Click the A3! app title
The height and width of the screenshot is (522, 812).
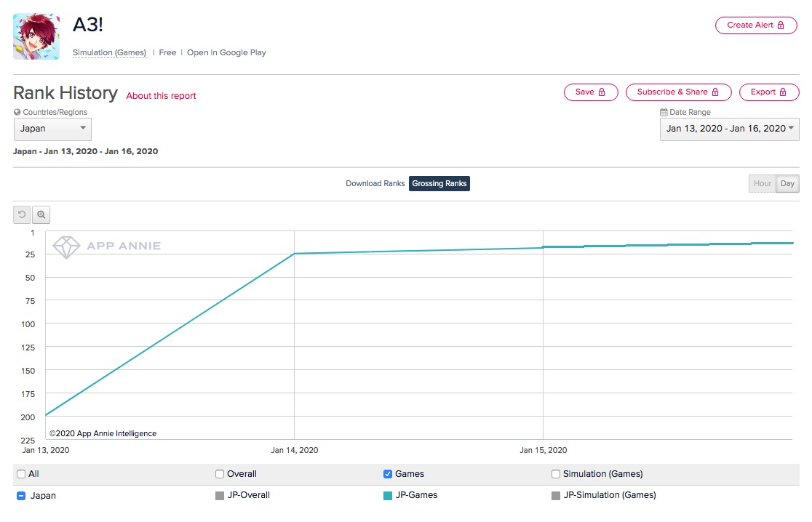coord(88,25)
